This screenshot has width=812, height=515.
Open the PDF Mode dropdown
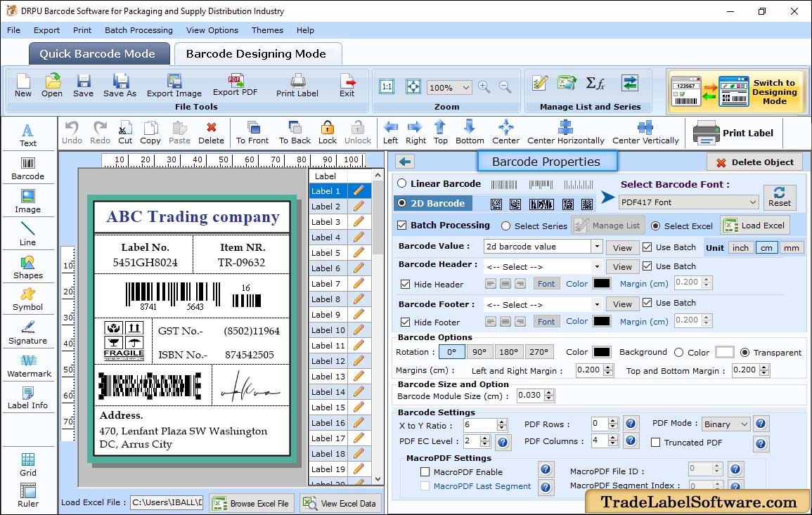726,424
